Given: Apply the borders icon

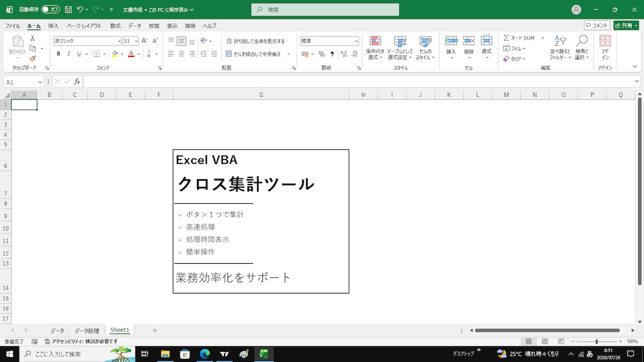Looking at the screenshot, I should tap(97, 54).
